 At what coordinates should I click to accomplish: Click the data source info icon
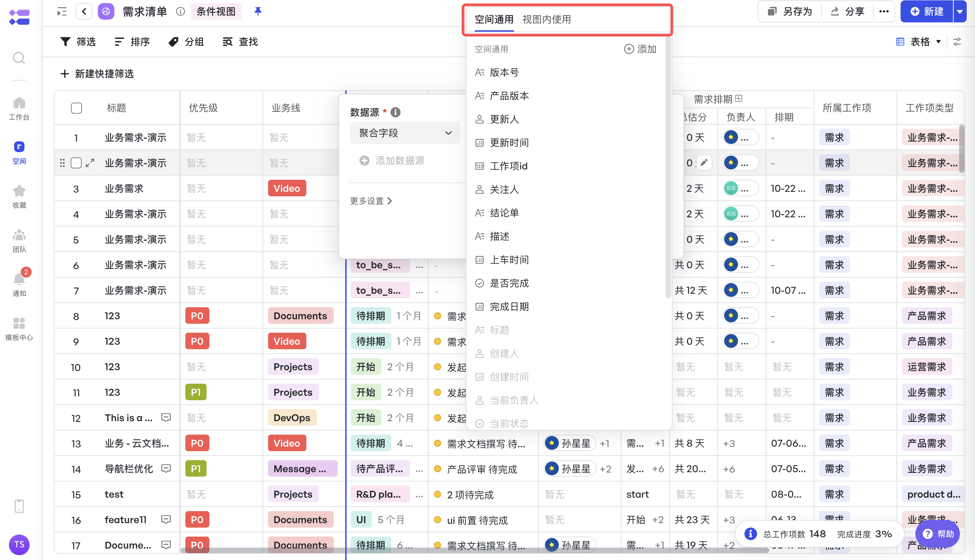(395, 112)
